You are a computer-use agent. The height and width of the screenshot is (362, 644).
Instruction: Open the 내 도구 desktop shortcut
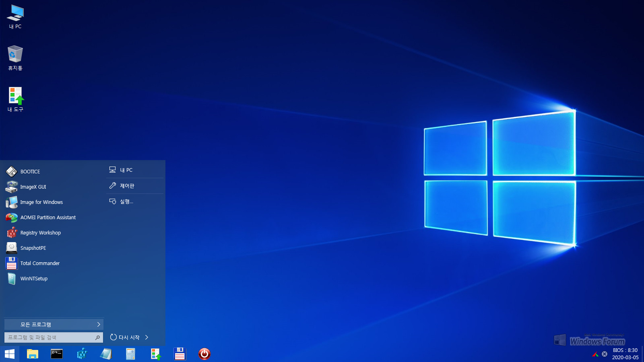pos(15,99)
